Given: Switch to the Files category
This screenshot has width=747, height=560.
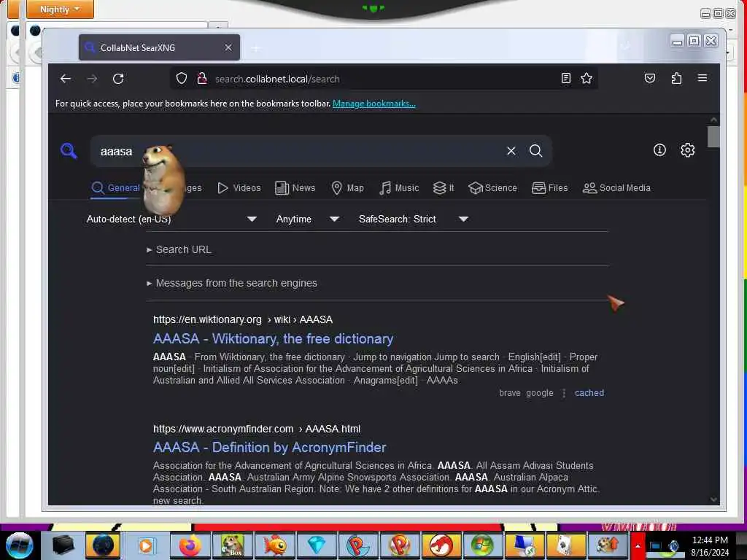Looking at the screenshot, I should point(550,188).
